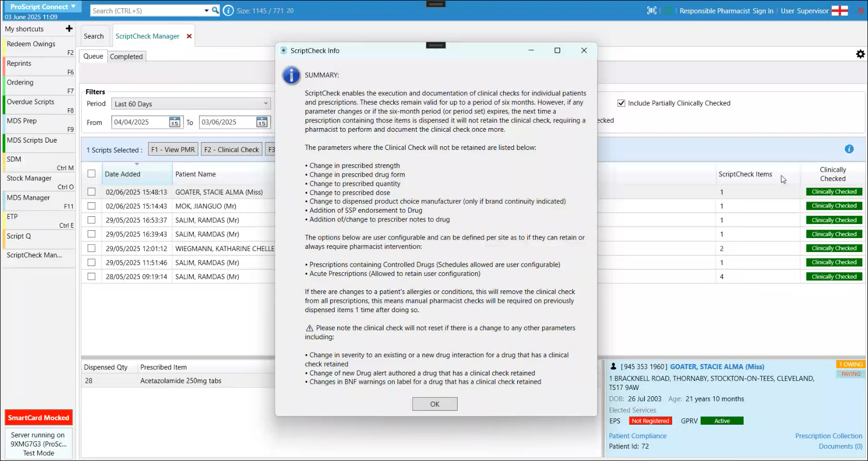The width and height of the screenshot is (868, 461).
Task: Click the England flag icon
Action: point(839,10)
